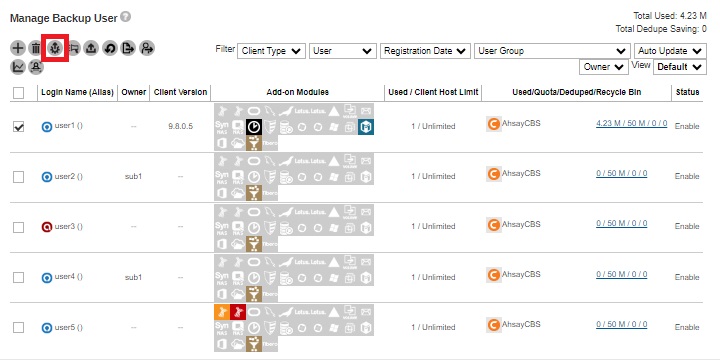Click red add-on module icon in user5 row
This screenshot has width=720, height=360.
(238, 312)
